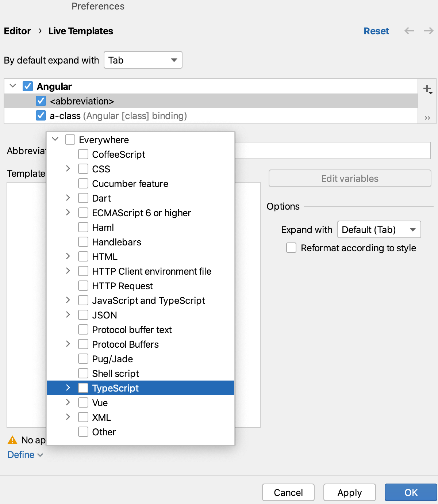Image resolution: width=438 pixels, height=504 pixels.
Task: Collapse the Angular template group
Action: click(12, 86)
